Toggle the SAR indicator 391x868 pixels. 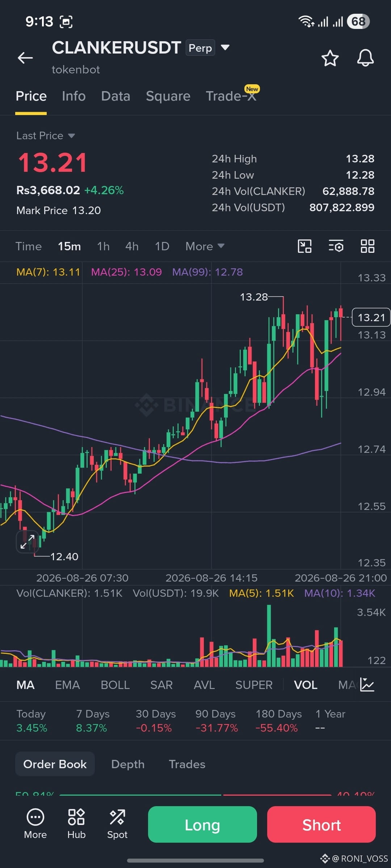click(161, 685)
